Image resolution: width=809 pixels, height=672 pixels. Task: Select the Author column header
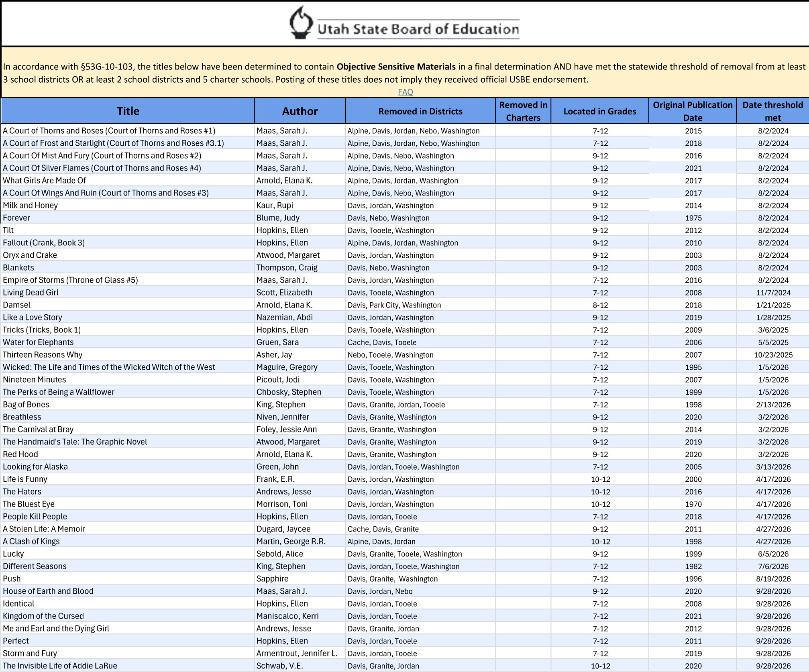coord(300,111)
